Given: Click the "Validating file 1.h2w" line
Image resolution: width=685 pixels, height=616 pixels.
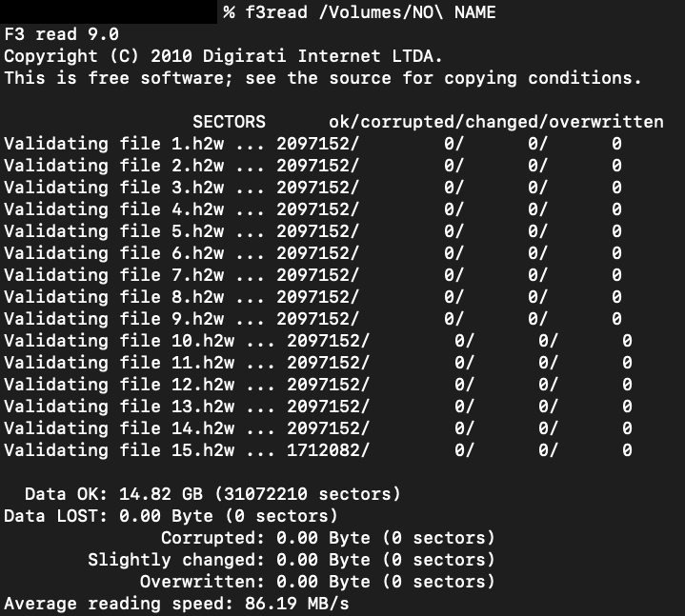Looking at the screenshot, I should pyautogui.click(x=114, y=144).
